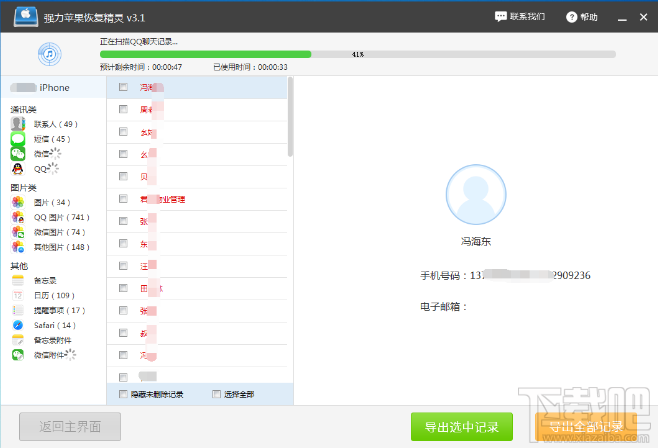Click the 电子邮箱 label
The height and width of the screenshot is (448, 658).
tap(444, 307)
